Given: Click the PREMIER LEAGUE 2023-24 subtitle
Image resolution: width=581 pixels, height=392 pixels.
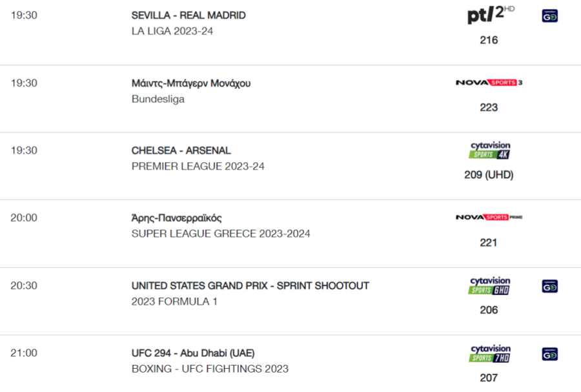Looking at the screenshot, I should click(x=198, y=167).
